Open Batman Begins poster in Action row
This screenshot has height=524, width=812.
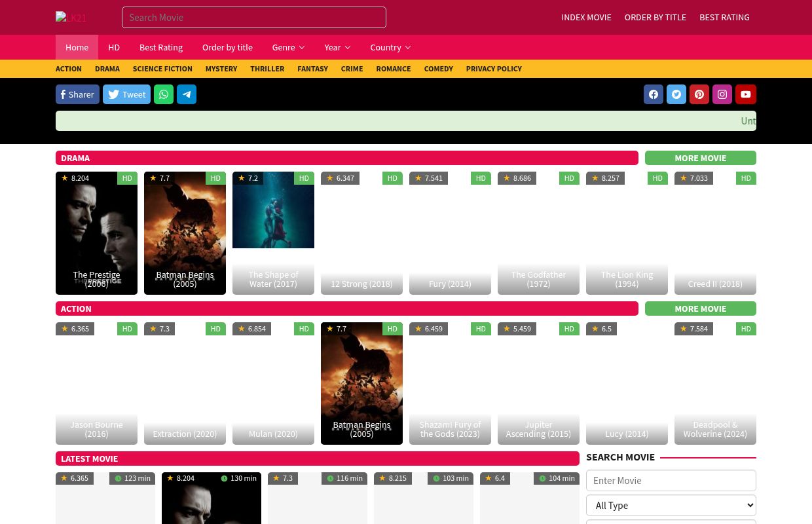click(361, 383)
